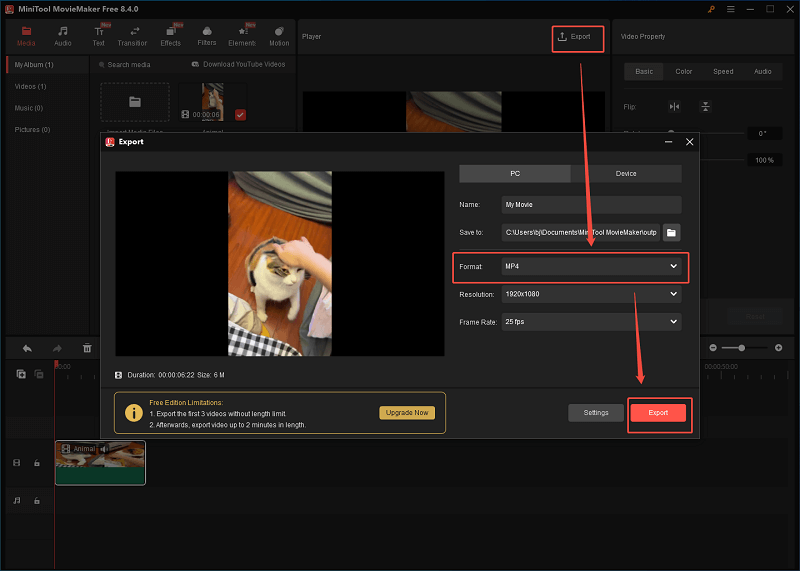This screenshot has height=571, width=800.
Task: Toggle the audio track lock
Action: 37,501
